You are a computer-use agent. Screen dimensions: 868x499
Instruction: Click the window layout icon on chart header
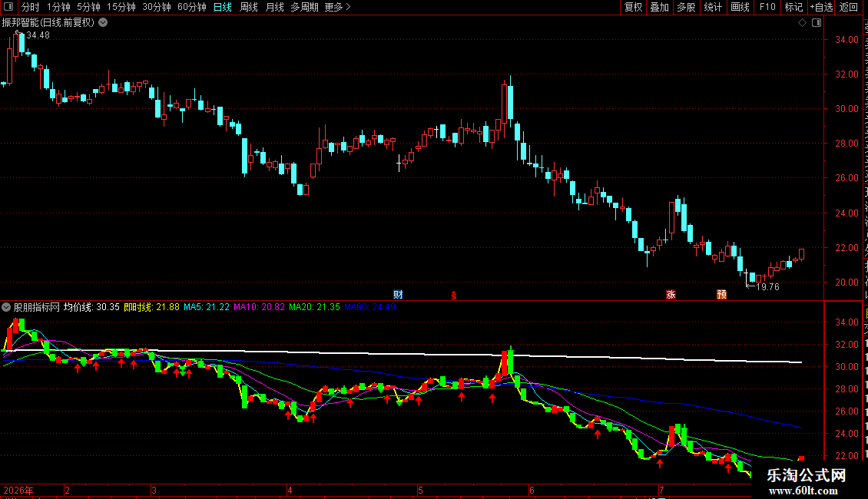(x=817, y=23)
